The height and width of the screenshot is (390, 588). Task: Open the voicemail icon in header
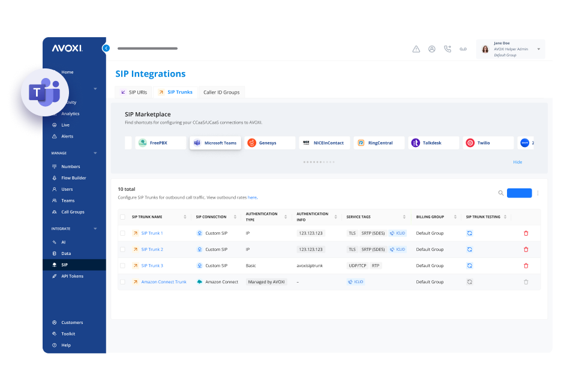coord(463,49)
